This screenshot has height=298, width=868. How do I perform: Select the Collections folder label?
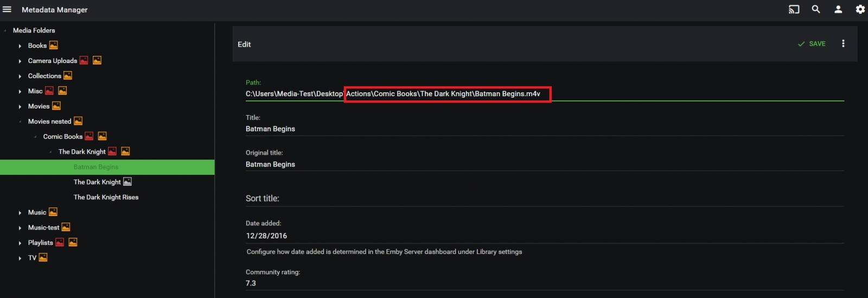(x=44, y=76)
